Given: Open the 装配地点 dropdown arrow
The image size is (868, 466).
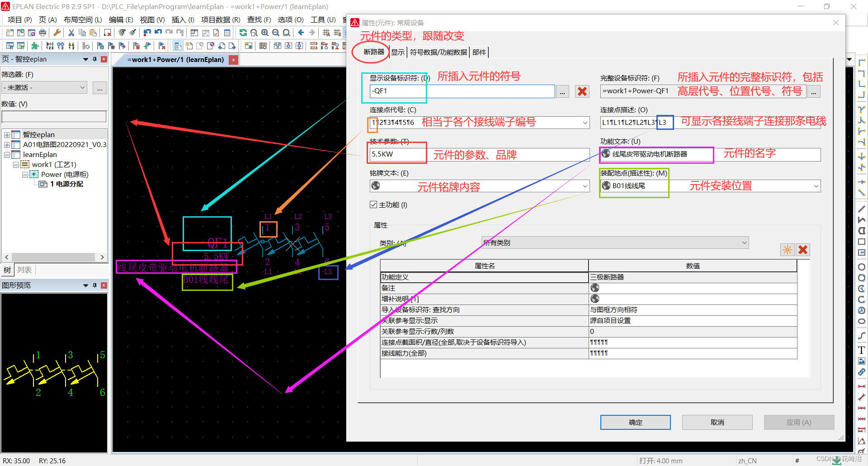Looking at the screenshot, I should click(x=816, y=186).
